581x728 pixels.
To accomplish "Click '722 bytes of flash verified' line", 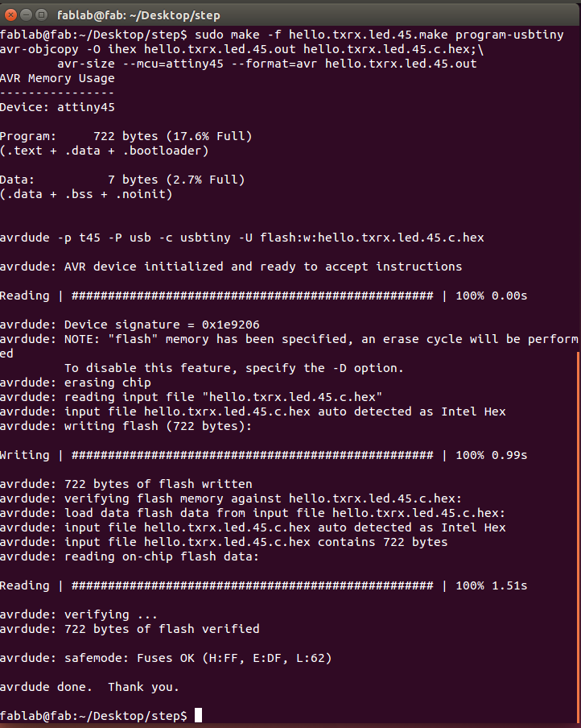I will pyautogui.click(x=130, y=629).
